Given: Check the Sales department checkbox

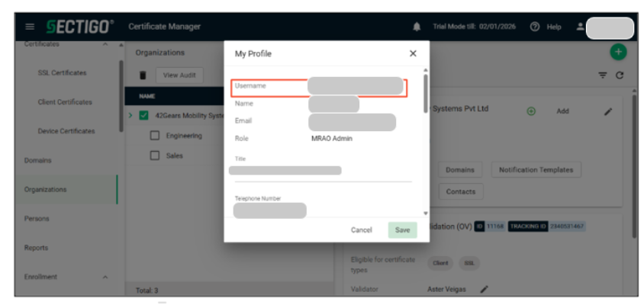Looking at the screenshot, I should pos(155,155).
